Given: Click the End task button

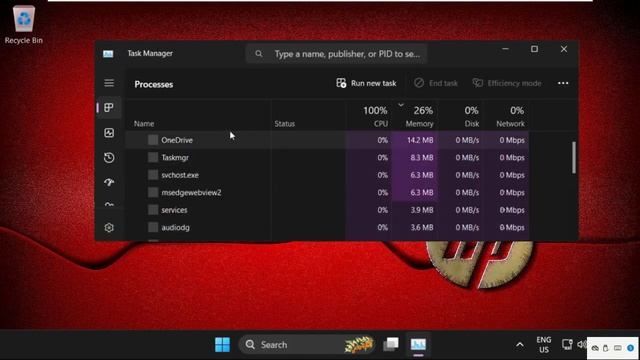Looking at the screenshot, I should [436, 83].
